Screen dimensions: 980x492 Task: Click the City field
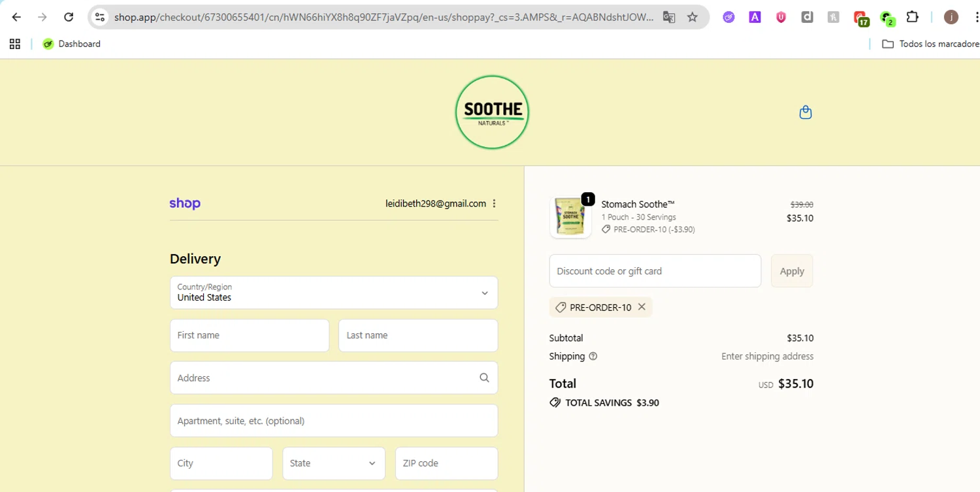221,463
